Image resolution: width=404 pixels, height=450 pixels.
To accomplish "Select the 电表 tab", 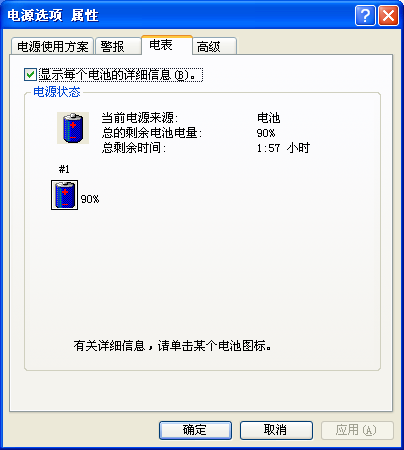I will [x=167, y=45].
